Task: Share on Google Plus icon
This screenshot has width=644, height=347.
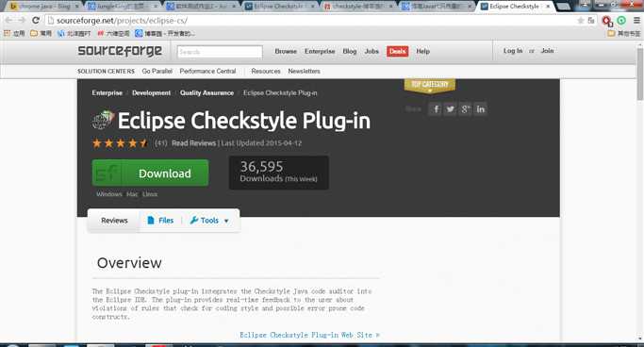Action: (466, 109)
